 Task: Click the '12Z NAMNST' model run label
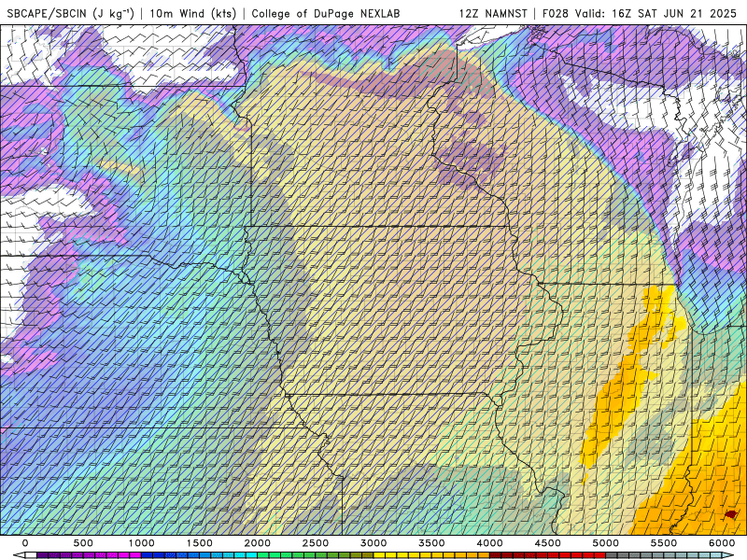coord(493,13)
